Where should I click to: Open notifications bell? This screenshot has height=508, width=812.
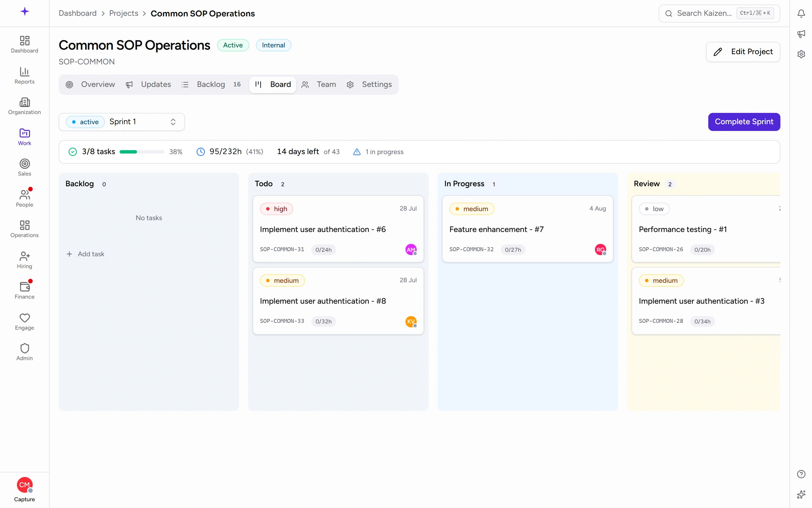(801, 14)
